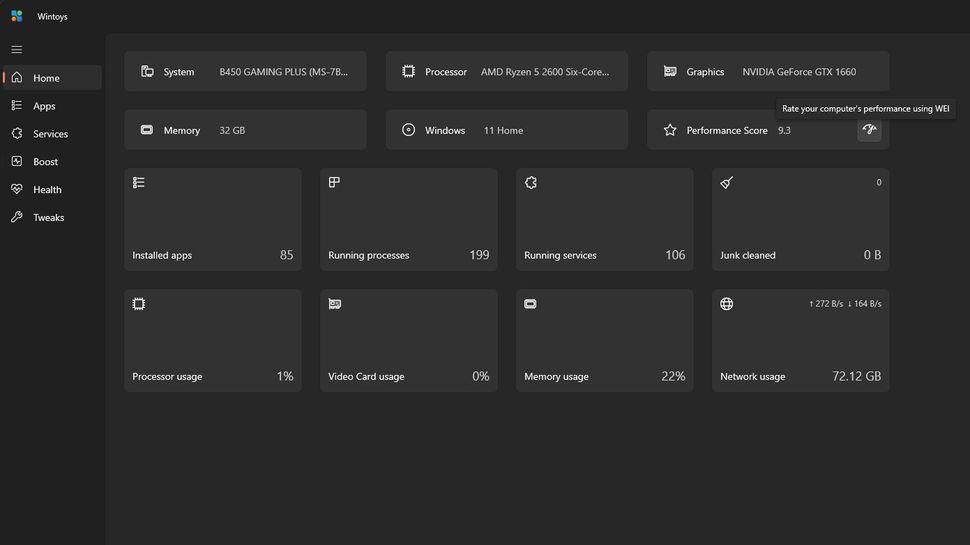Click the Services gear icon in sidebar
Image resolution: width=970 pixels, height=545 pixels.
17,134
